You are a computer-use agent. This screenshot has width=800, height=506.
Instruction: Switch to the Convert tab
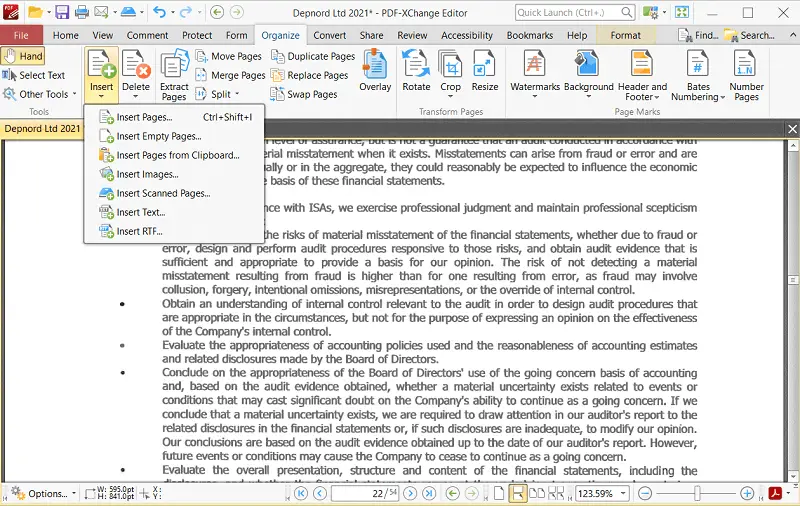(330, 35)
